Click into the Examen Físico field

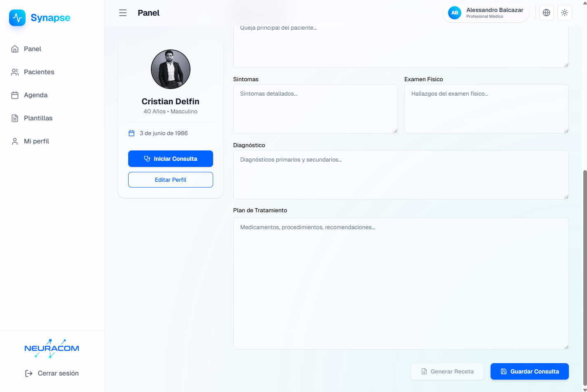(486, 109)
